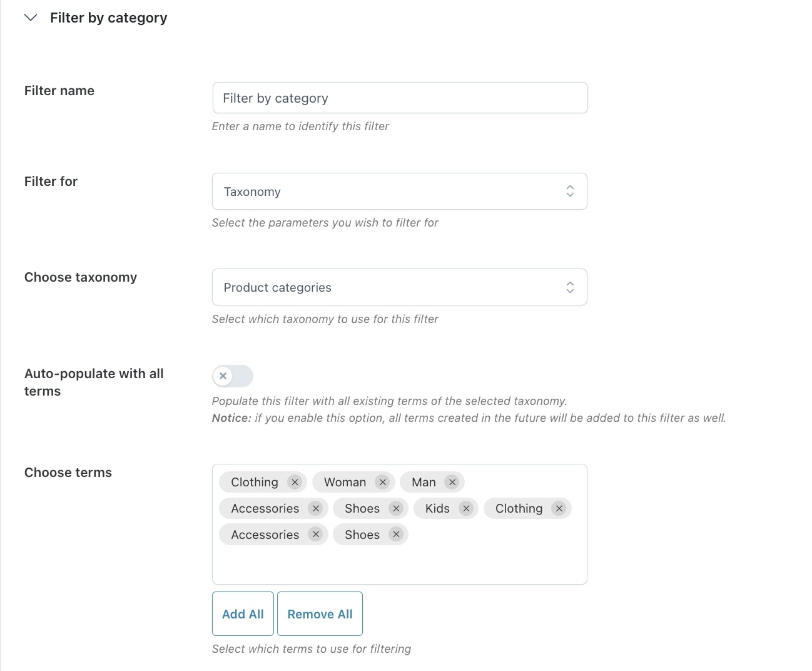
Task: Remove the Accessories term preceding Shoes and Kids
Action: click(x=316, y=508)
